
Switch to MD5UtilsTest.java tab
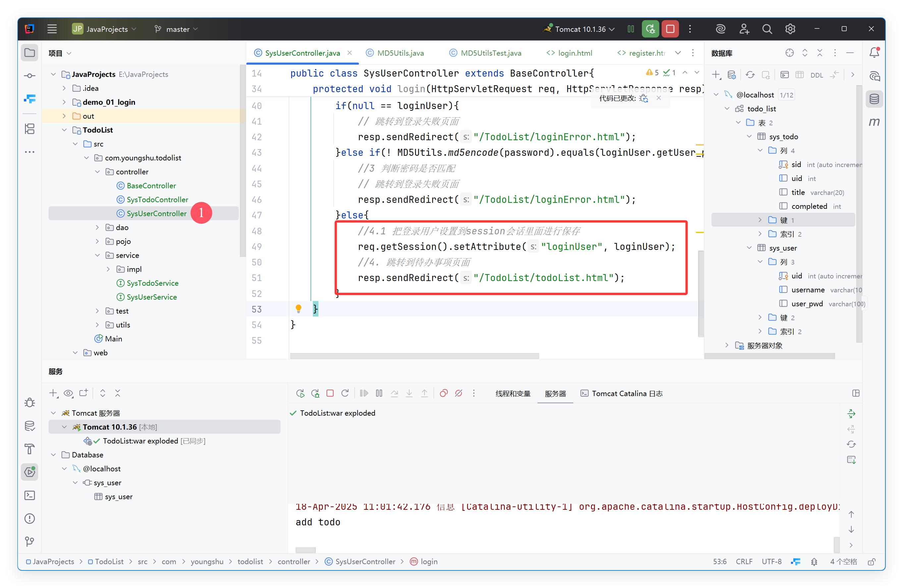coord(485,53)
